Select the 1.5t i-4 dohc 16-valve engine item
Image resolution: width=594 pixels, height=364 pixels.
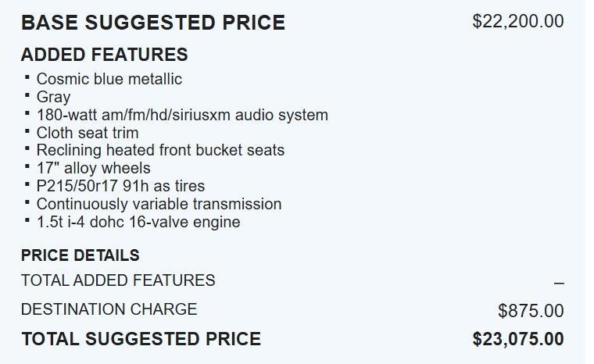pos(138,222)
